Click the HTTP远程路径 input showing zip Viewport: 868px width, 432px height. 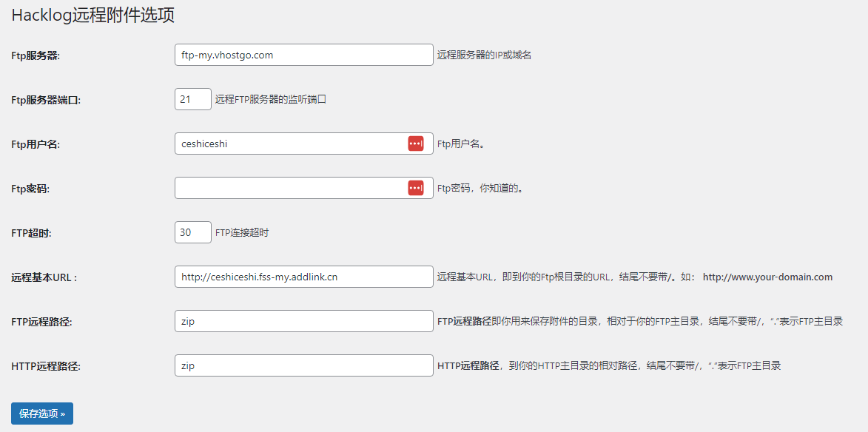click(303, 365)
